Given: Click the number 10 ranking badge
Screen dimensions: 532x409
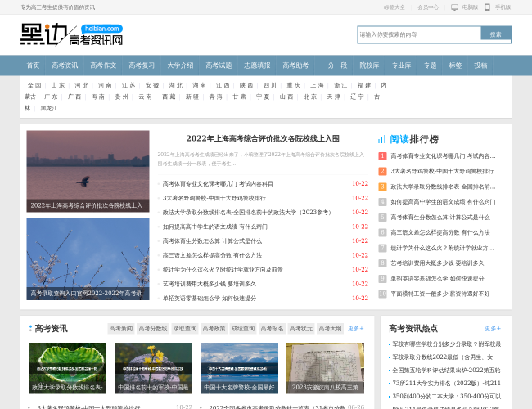Looking at the screenshot, I should click(382, 294).
